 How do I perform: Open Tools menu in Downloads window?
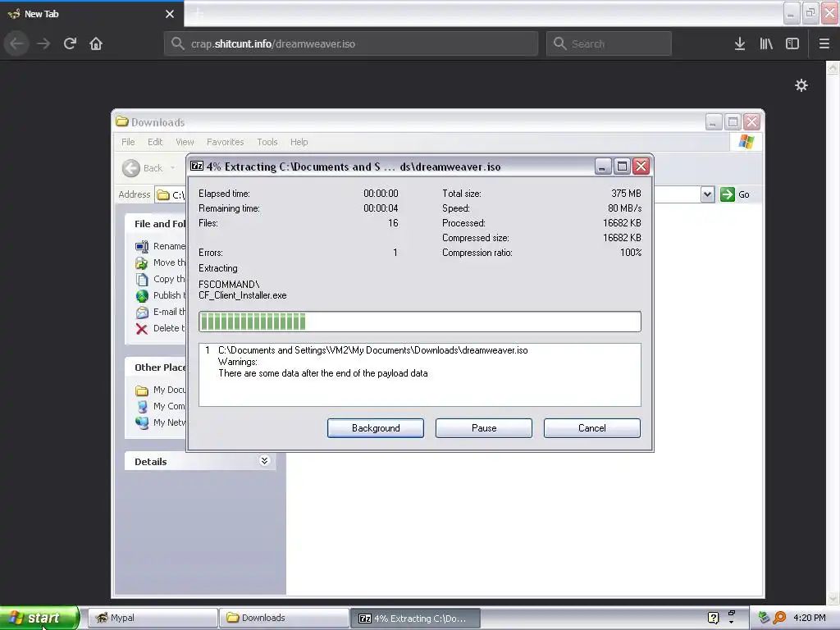[x=267, y=142]
